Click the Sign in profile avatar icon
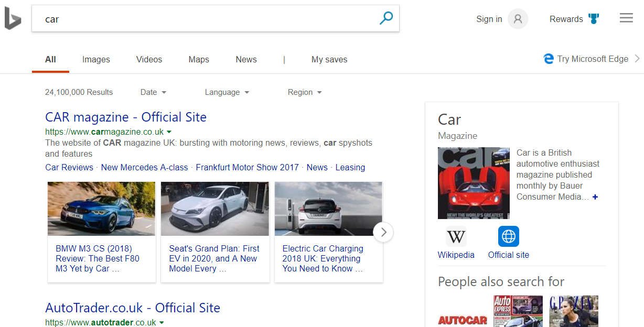Viewport: 644px width, 327px height. [518, 19]
